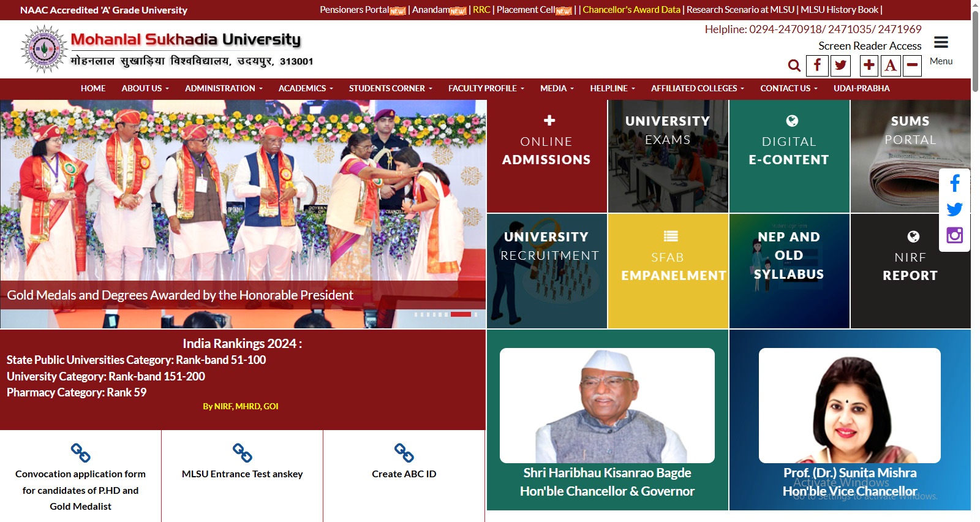Click the search magnifier icon
Image resolution: width=980 pixels, height=522 pixels.
point(794,66)
